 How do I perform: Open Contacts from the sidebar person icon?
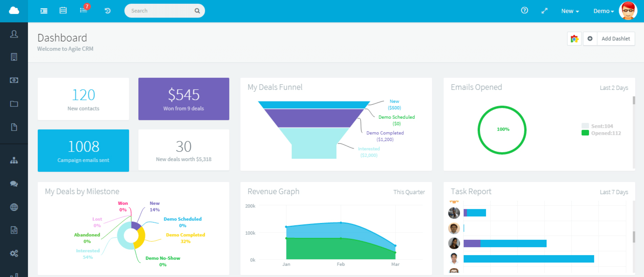(14, 34)
